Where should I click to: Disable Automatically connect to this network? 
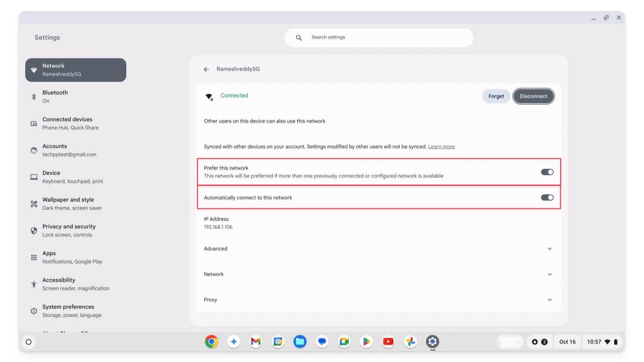547,198
